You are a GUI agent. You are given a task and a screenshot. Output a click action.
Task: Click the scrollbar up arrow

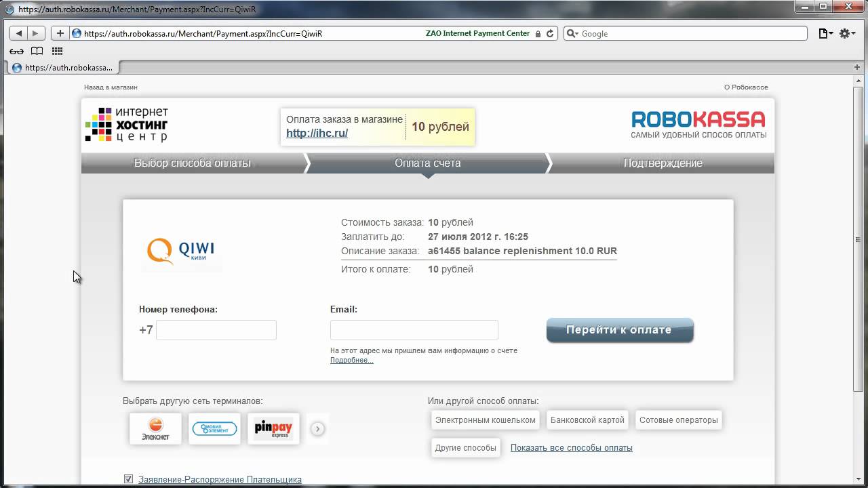858,81
